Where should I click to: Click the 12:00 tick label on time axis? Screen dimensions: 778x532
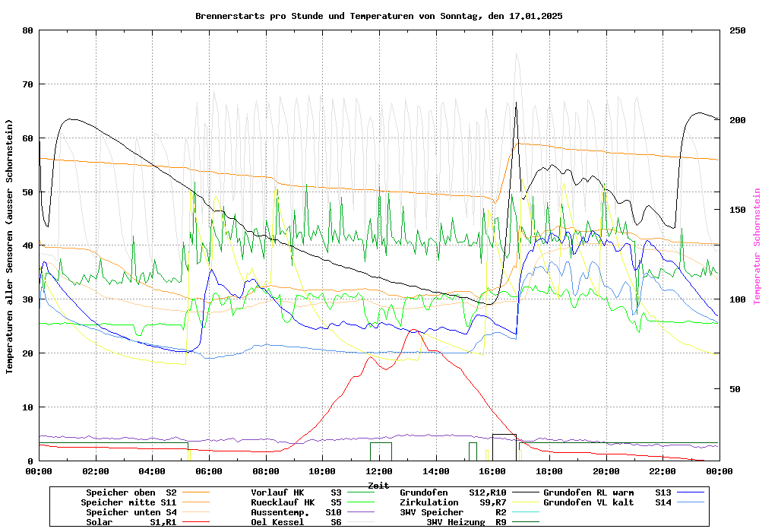click(x=379, y=471)
